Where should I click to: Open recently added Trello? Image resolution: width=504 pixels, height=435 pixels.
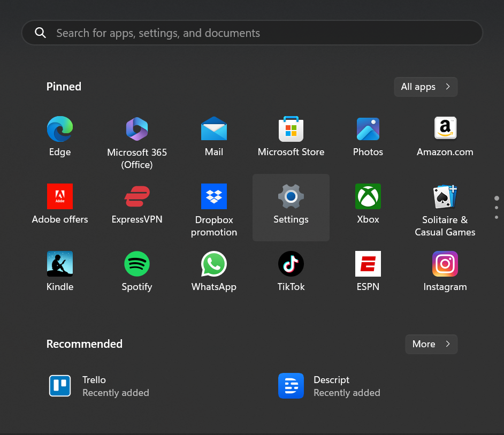[x=99, y=386]
